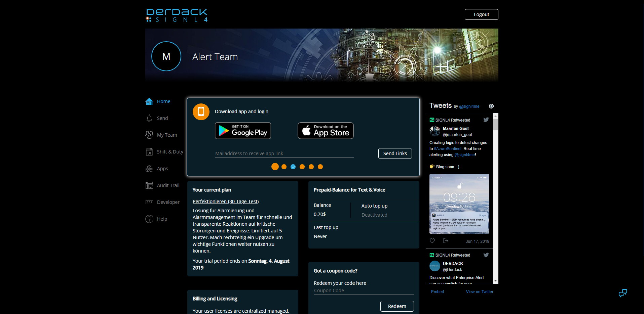Open the App Store download badge
The image size is (644, 314).
click(x=326, y=131)
